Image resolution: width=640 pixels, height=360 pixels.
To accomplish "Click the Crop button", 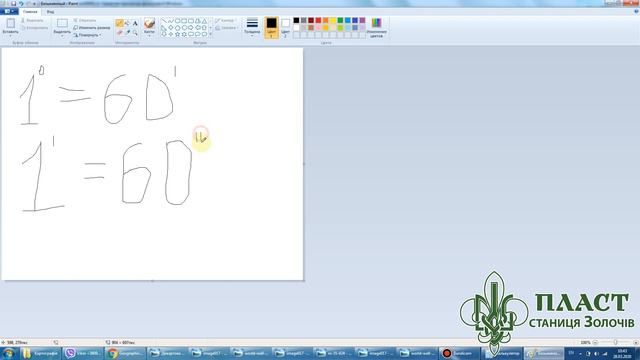I will (x=85, y=20).
